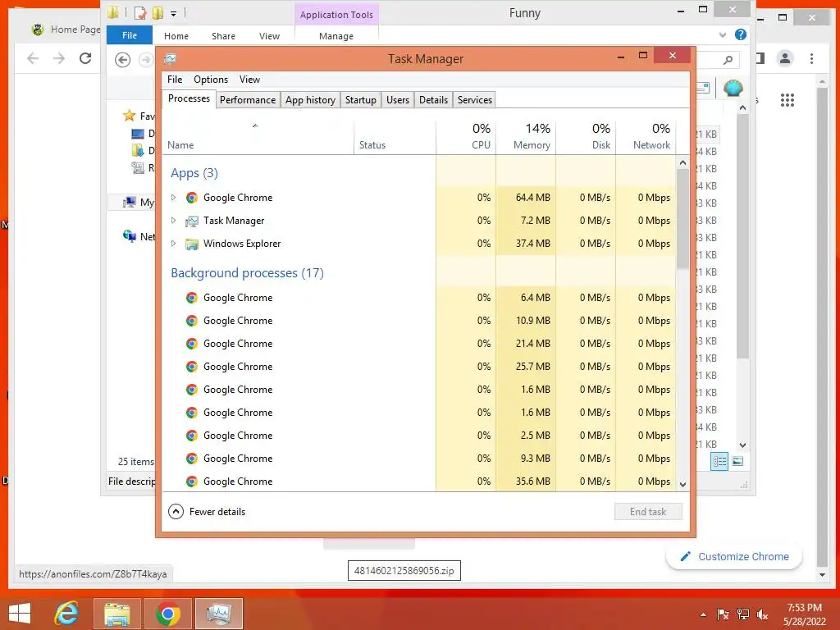Click Chrome icon of 6.4 MB background process
The image size is (840, 630).
191,298
